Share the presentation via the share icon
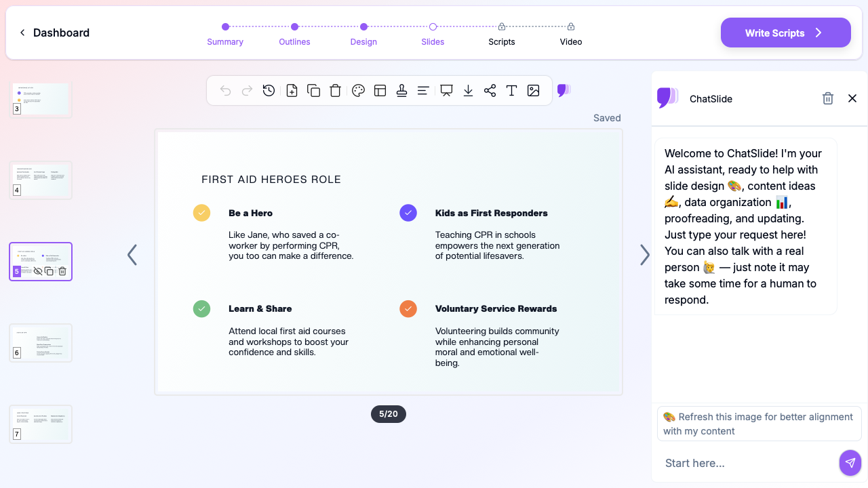 490,90
